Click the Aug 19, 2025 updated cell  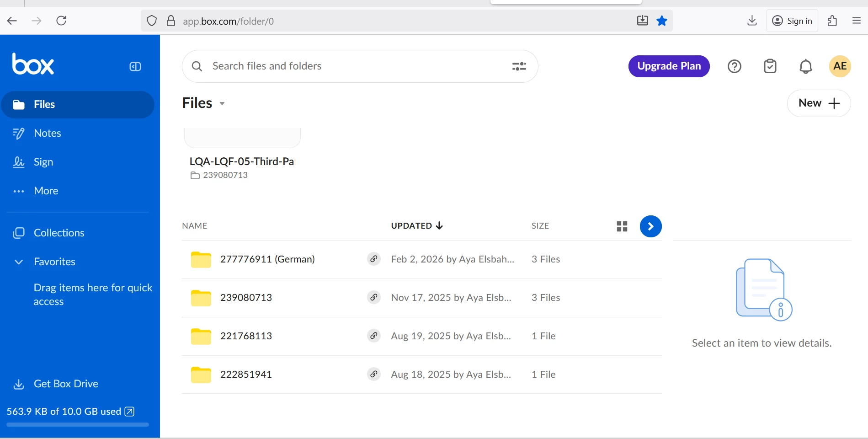point(451,336)
